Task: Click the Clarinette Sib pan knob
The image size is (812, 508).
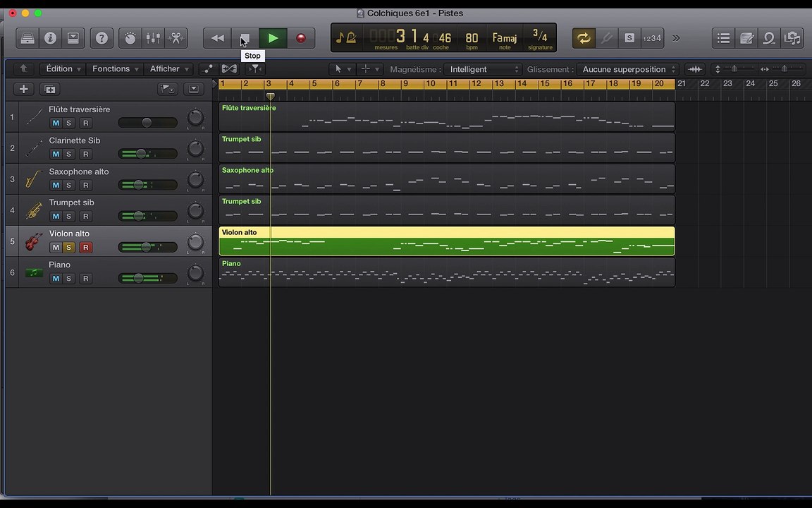Action: (x=195, y=149)
